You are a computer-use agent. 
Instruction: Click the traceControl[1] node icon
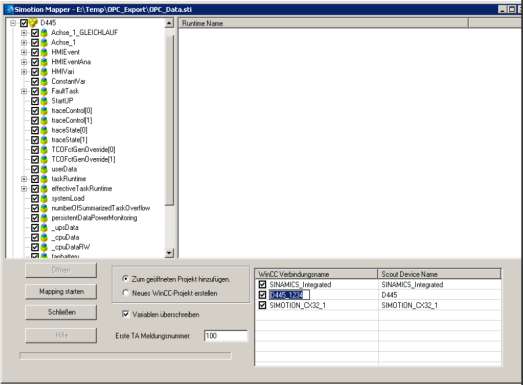click(x=44, y=120)
